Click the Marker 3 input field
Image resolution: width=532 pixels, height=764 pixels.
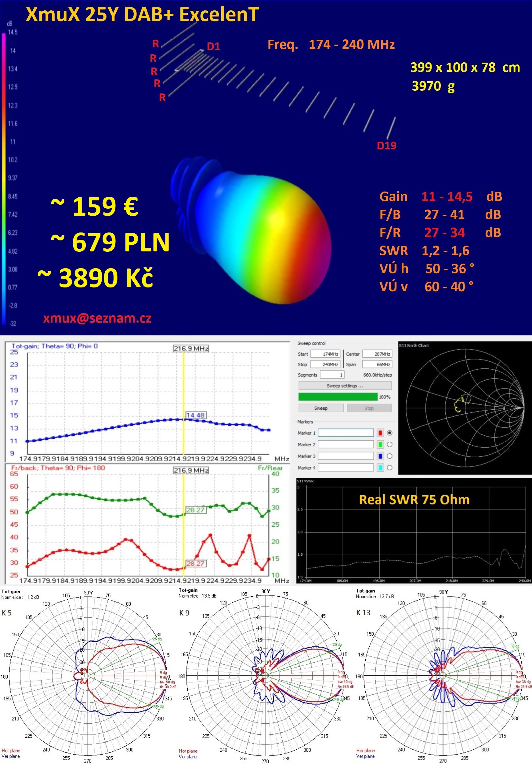coord(346,456)
